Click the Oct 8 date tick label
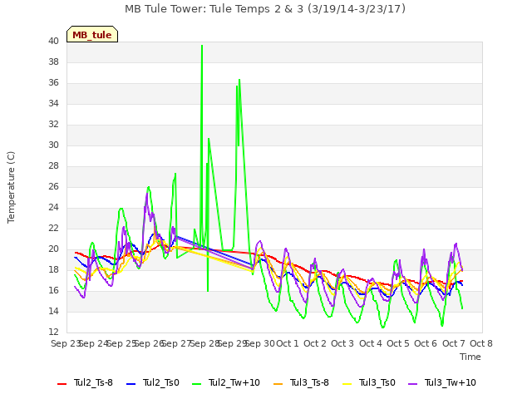This screenshot has width=532, height=399. point(481,343)
